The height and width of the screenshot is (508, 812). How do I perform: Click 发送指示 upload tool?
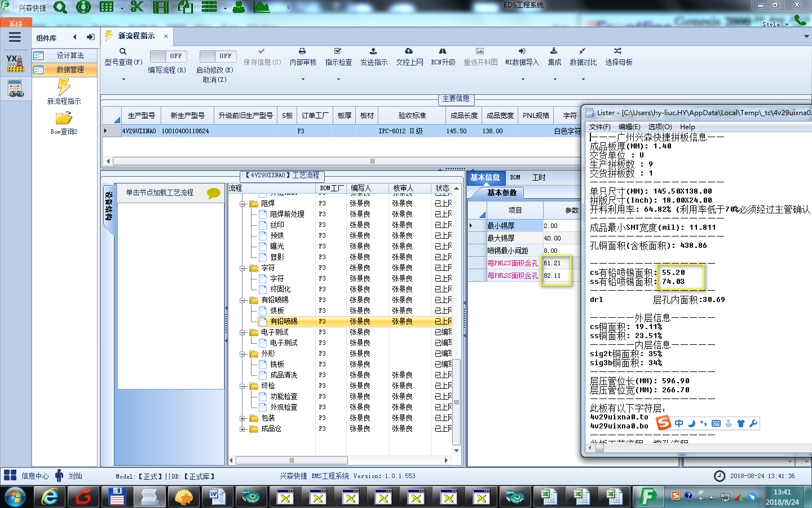click(374, 57)
